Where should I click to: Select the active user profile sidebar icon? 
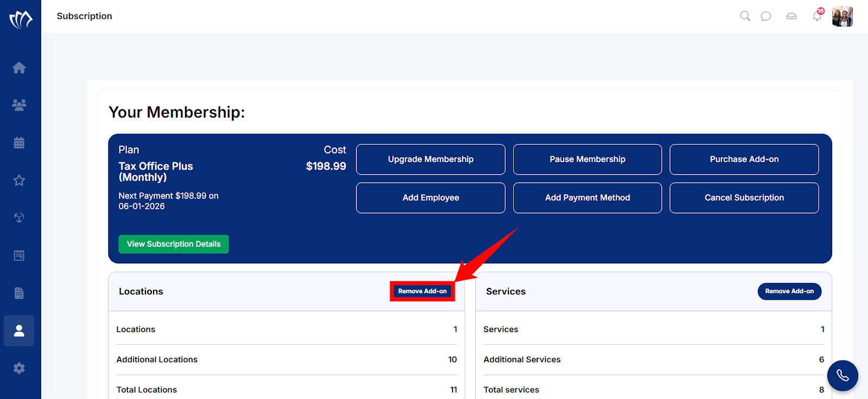point(19,331)
